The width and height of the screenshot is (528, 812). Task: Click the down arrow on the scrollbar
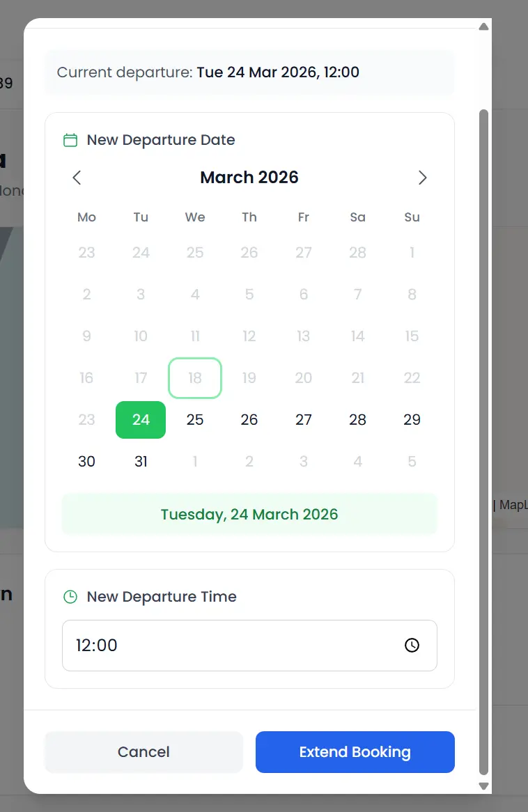click(483, 786)
